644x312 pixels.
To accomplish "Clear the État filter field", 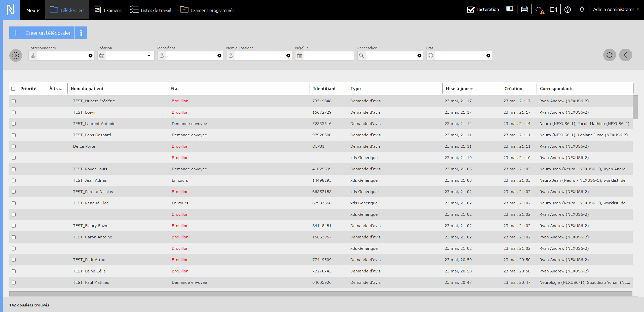I will pos(488,56).
